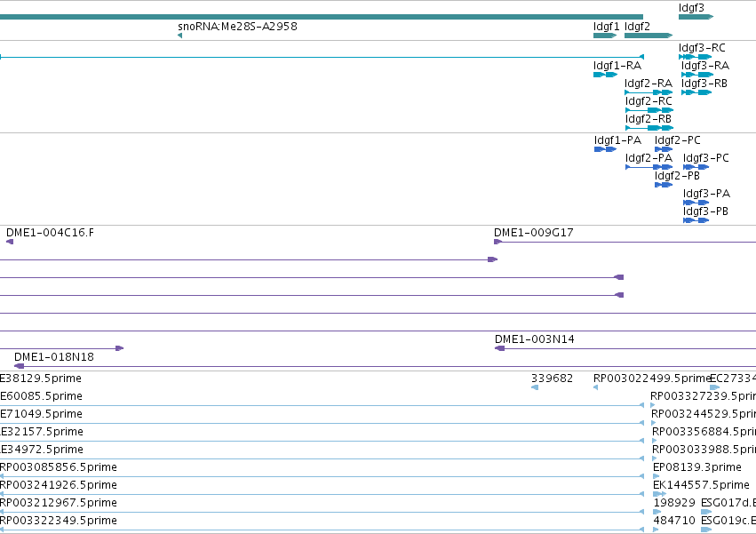Select the Idgf2-PA protein feature
The width and height of the screenshot is (756, 534).
pyautogui.click(x=649, y=167)
